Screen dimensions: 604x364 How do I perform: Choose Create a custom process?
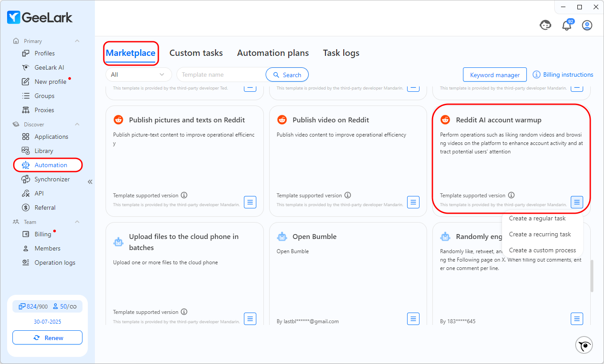coord(542,250)
